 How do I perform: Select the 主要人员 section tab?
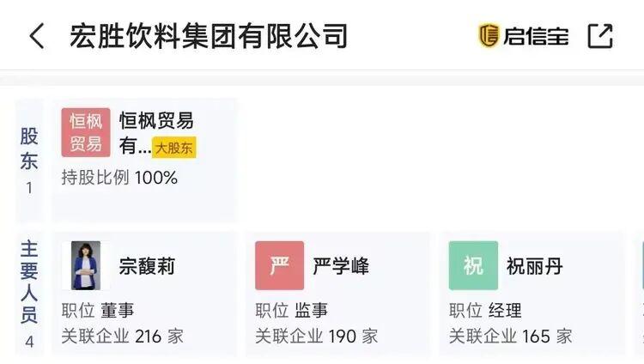29,294
